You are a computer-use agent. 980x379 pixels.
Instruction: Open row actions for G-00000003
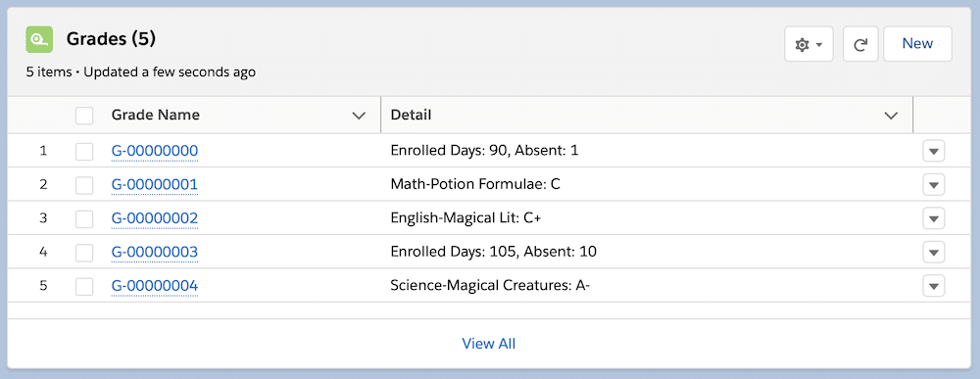[x=934, y=253]
